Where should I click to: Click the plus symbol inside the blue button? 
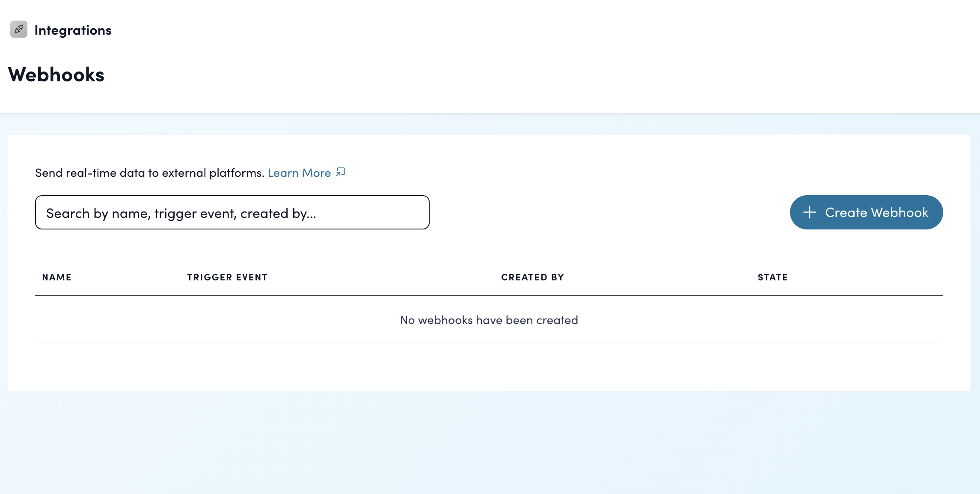(x=811, y=212)
